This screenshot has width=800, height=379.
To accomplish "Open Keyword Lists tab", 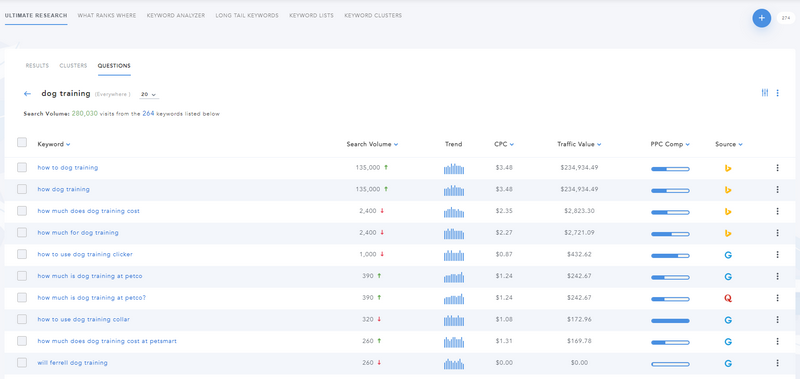I will 311,16.
